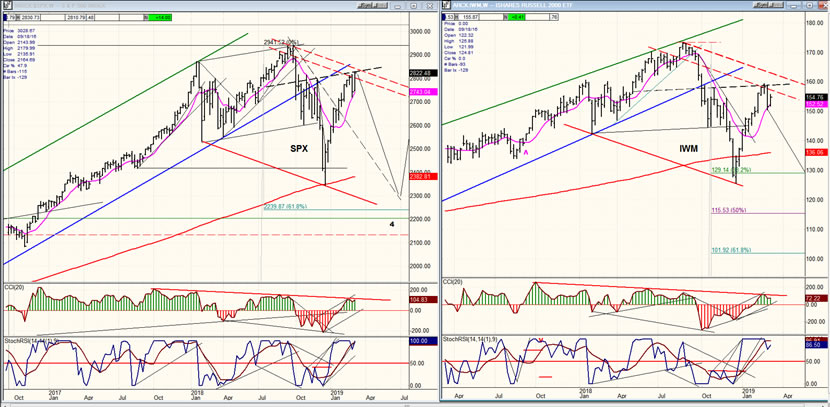
Task: Click the StochRSI indicator label in SPX window
Action: (30, 339)
